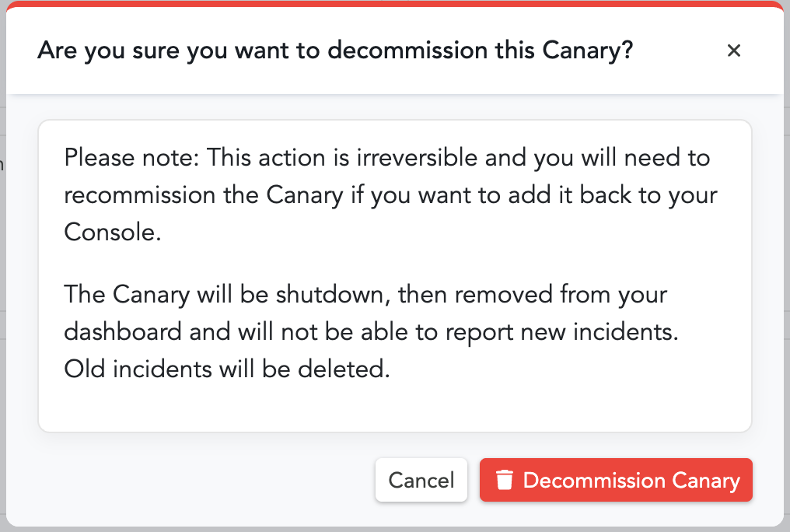Click Cancel to abort decommissioning
Viewport: 790px width, 532px height.
(421, 480)
